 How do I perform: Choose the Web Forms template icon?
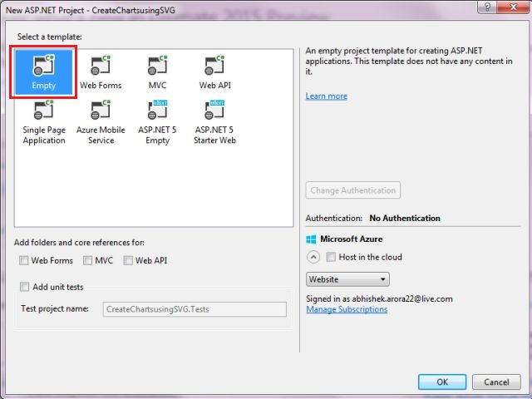click(x=101, y=65)
